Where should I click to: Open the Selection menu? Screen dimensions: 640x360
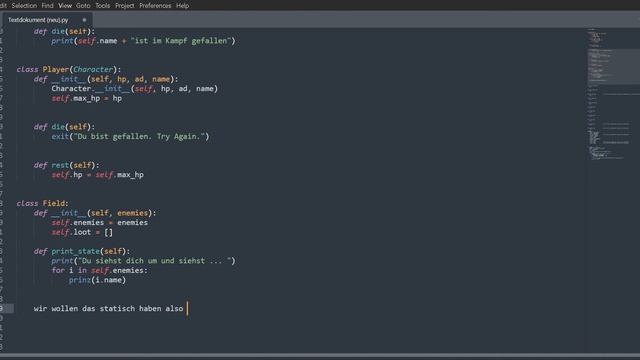coord(24,6)
